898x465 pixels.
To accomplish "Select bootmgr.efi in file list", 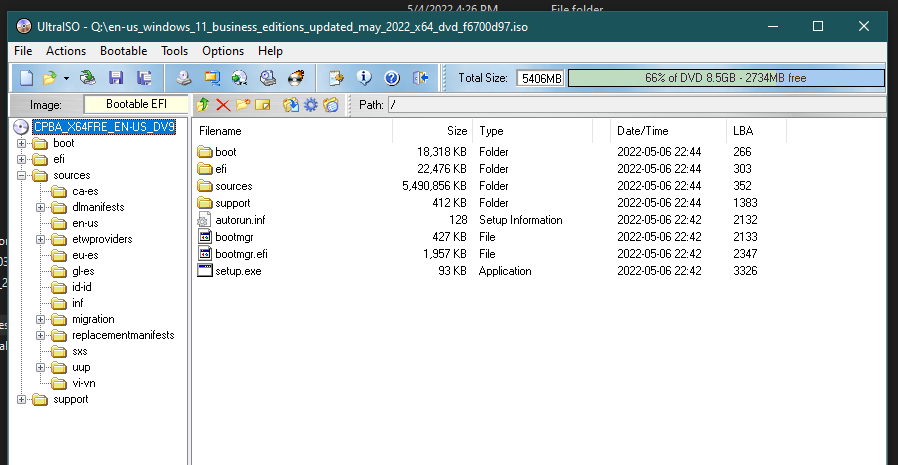I will click(241, 254).
